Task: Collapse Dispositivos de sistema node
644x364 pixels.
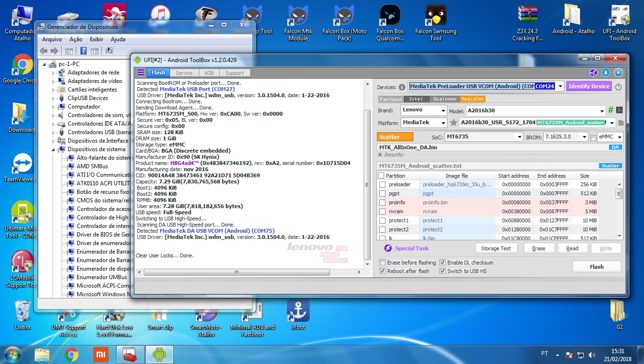Action: click(54, 149)
